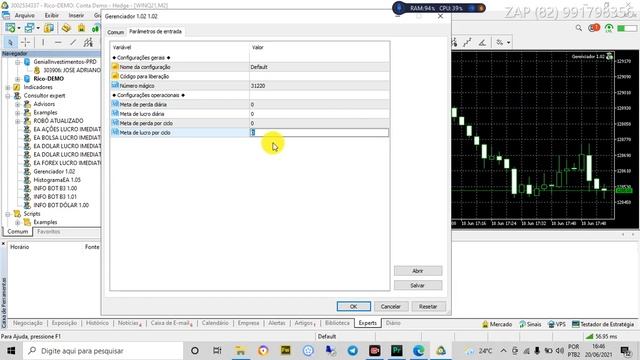
Task: Open the search magnifier in the terminal
Action: point(579,28)
